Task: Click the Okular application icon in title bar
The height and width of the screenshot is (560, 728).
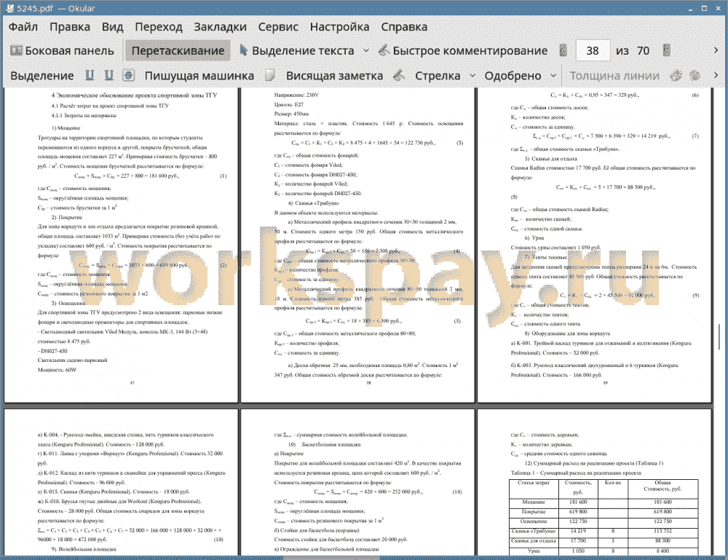Action: point(9,8)
